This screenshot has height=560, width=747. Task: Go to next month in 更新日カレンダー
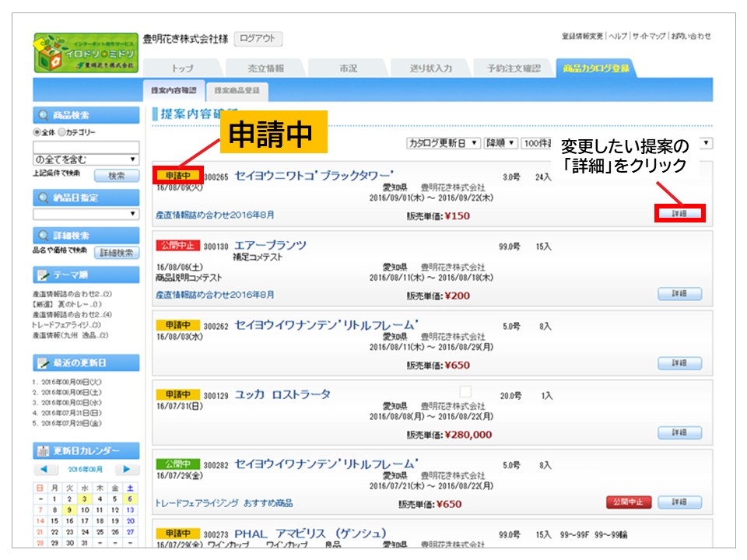point(126,470)
